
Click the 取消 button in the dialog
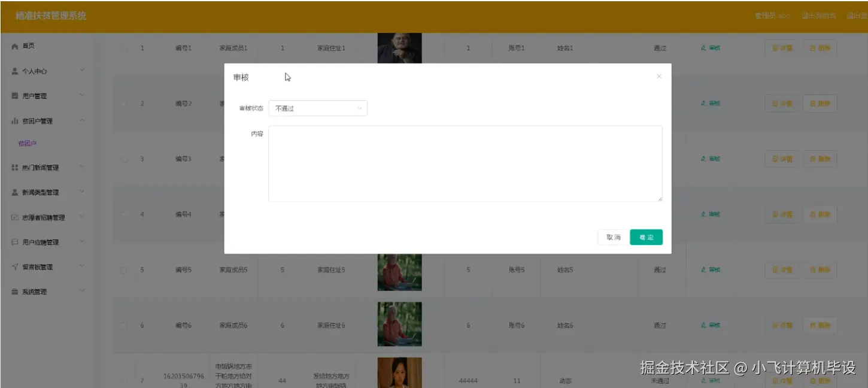pyautogui.click(x=613, y=238)
